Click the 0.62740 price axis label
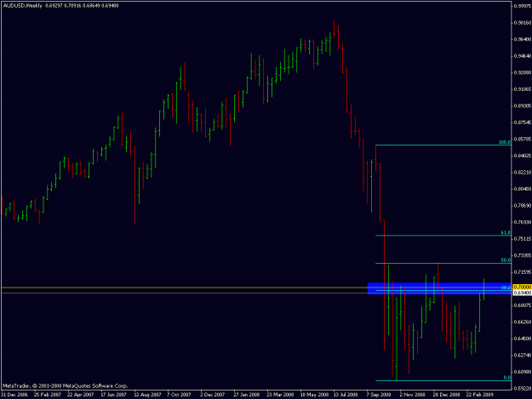 click(x=523, y=355)
